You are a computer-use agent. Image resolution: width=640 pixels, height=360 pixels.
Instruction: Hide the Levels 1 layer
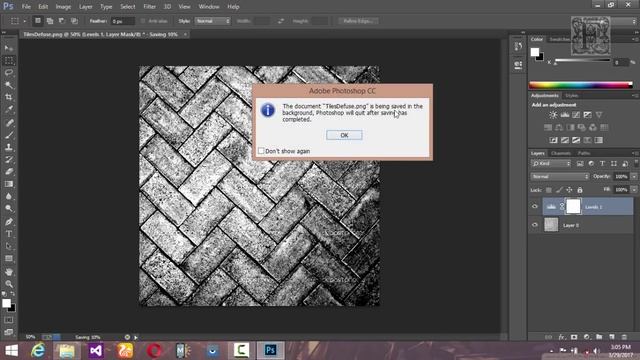pyautogui.click(x=535, y=207)
